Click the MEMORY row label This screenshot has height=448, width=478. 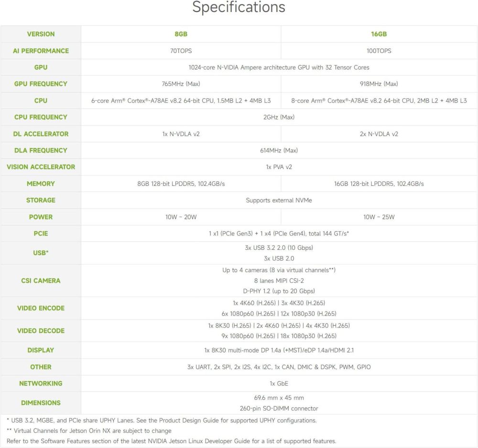41,183
